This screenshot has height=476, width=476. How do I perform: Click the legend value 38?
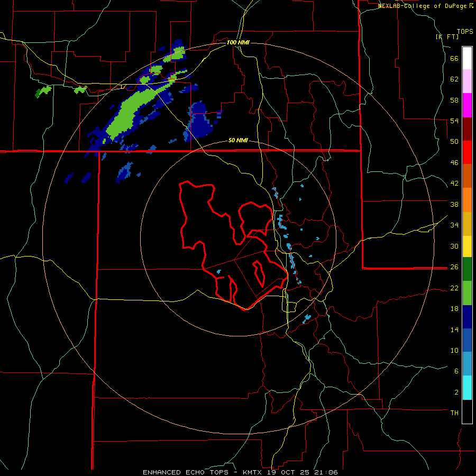(454, 204)
